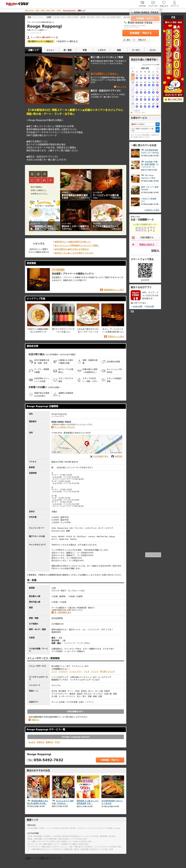Click the 登録する link below GET bar
The height and width of the screenshot is (868, 186).
(35, 719)
